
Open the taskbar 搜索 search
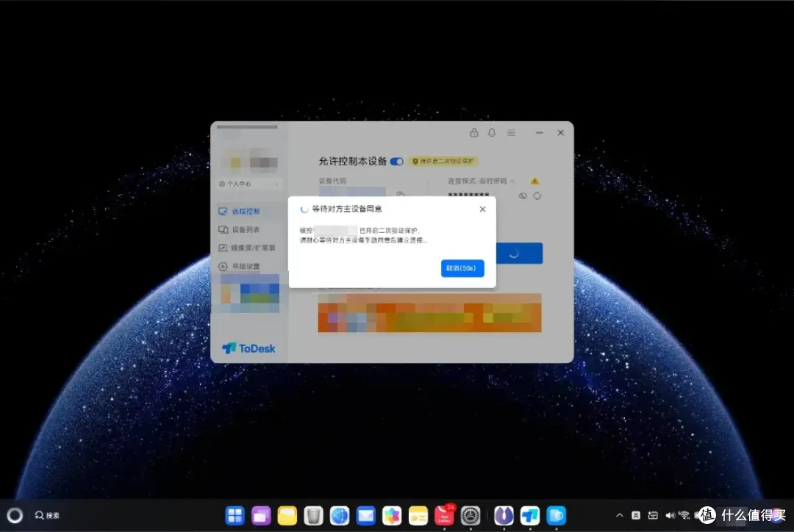click(47, 515)
